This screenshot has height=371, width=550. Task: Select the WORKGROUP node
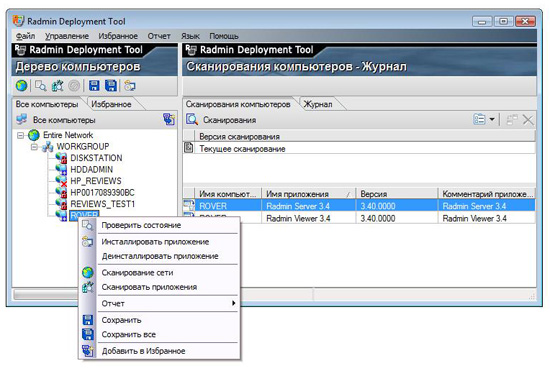point(83,147)
